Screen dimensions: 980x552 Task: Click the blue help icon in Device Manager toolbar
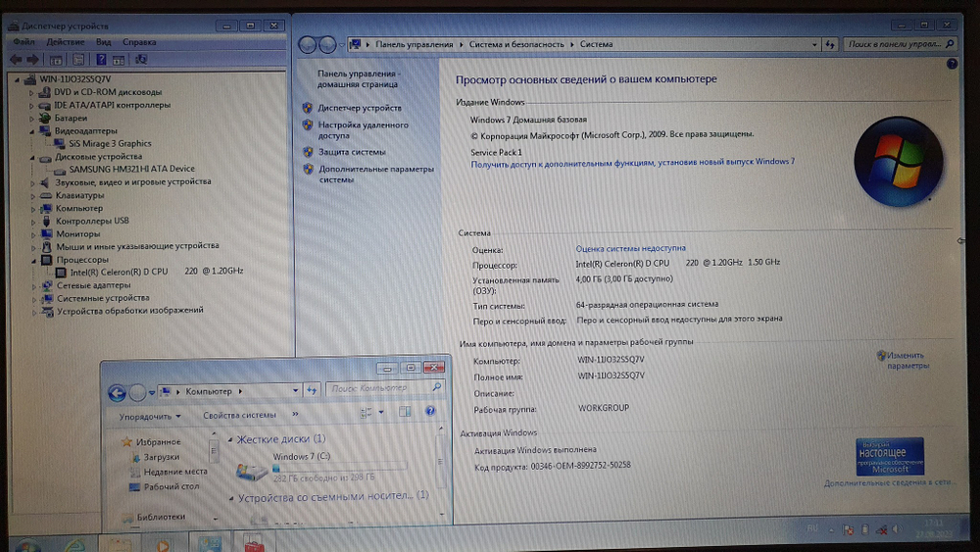click(101, 60)
